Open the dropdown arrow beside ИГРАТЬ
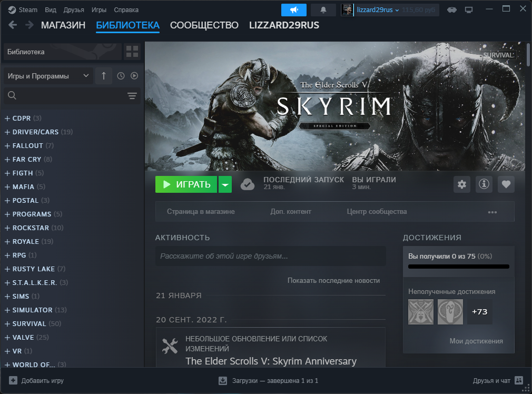Screen dimensions: 532x394 point(225,184)
